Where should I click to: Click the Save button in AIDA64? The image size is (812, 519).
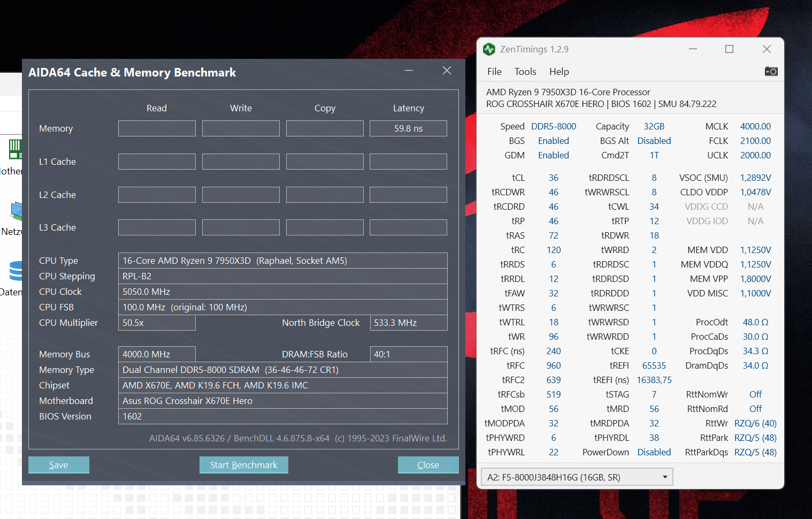pyautogui.click(x=59, y=465)
